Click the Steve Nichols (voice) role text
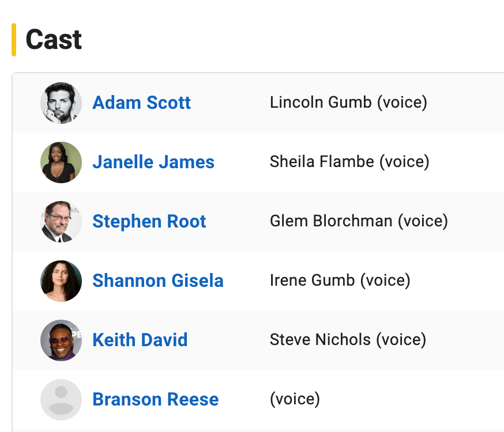 (x=348, y=340)
